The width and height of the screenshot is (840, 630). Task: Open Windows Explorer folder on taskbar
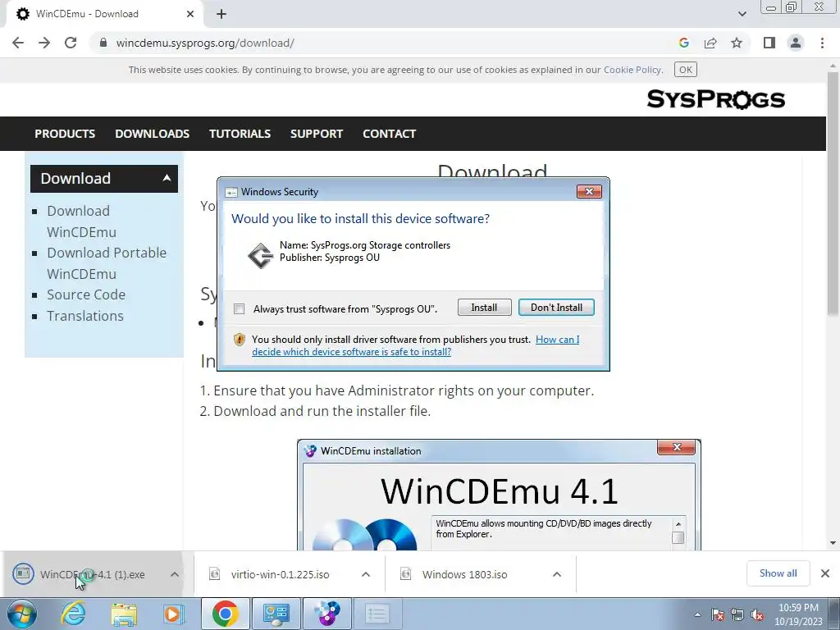[124, 614]
